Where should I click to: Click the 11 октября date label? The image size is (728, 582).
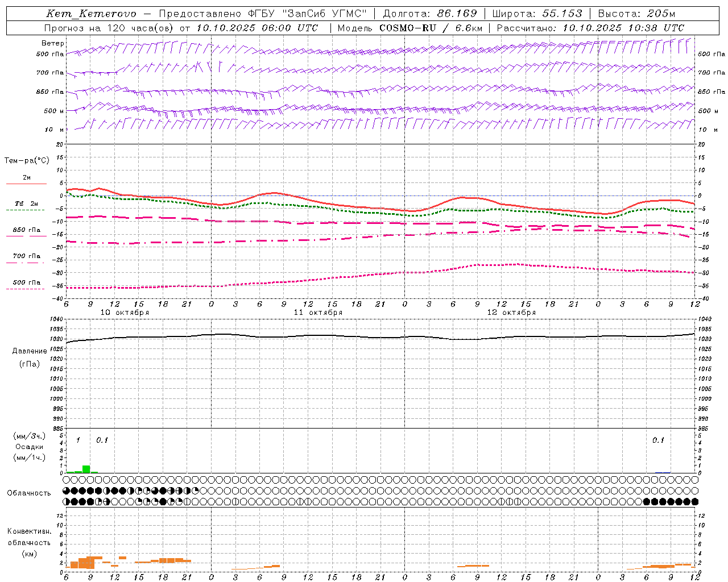(x=318, y=313)
